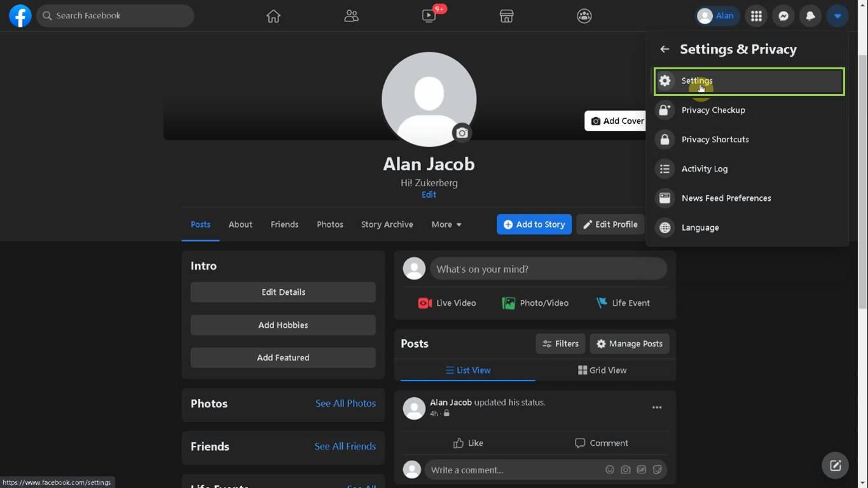The width and height of the screenshot is (868, 488).
Task: Click Add Hobbies button
Action: [283, 325]
